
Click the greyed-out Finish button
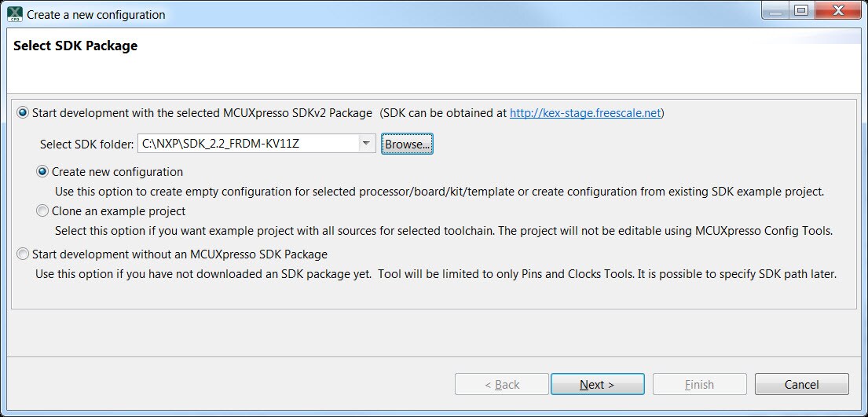[x=699, y=384]
